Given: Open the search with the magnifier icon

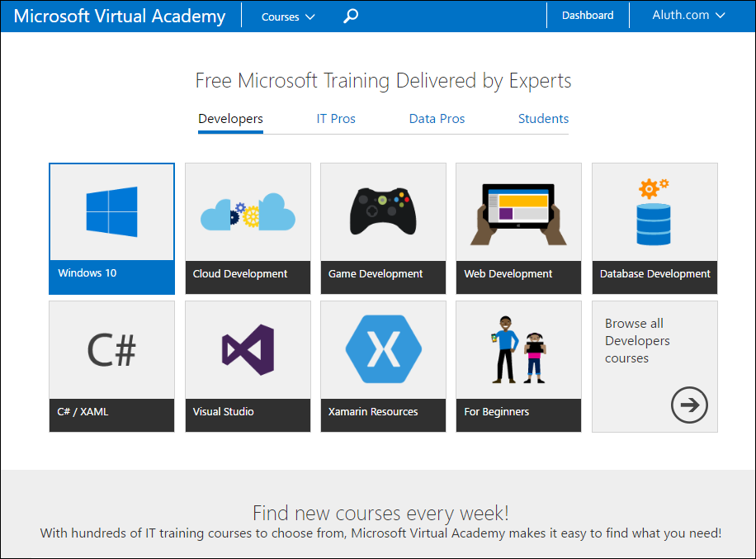Looking at the screenshot, I should pos(350,16).
